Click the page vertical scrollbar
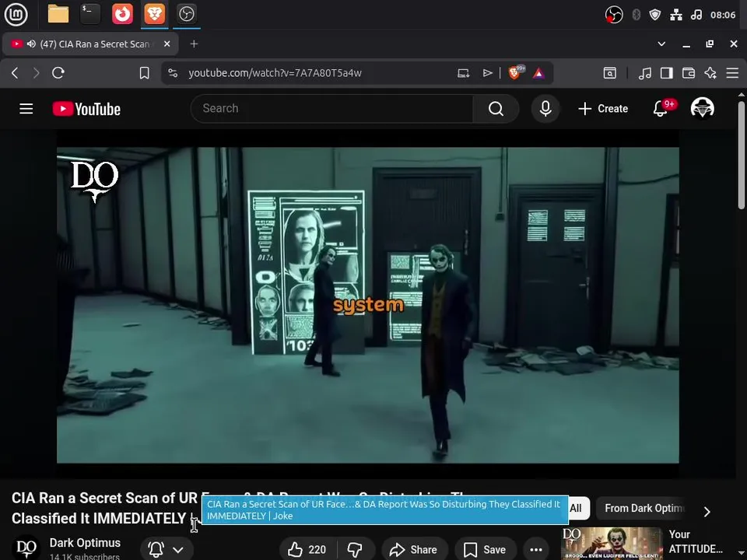The width and height of the screenshot is (747, 560). [742, 155]
